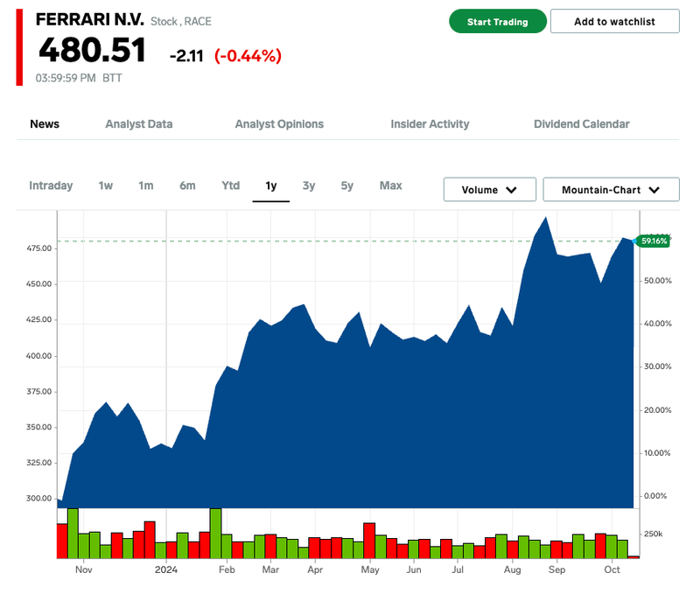Image resolution: width=700 pixels, height=594 pixels.
Task: View Insider Activity tab
Action: pyautogui.click(x=430, y=124)
